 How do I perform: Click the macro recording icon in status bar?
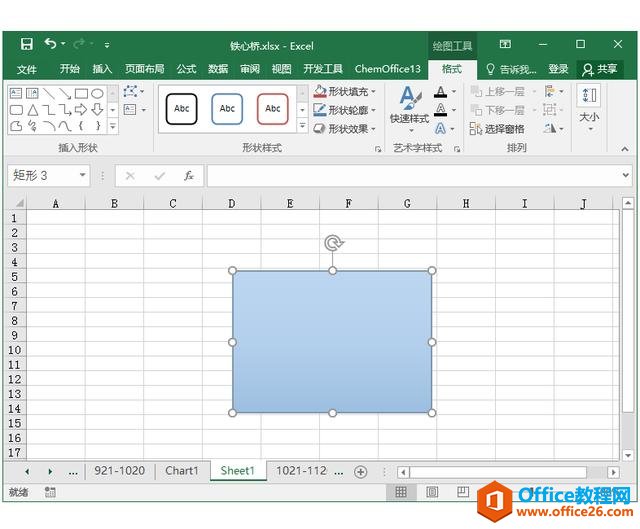(x=50, y=492)
